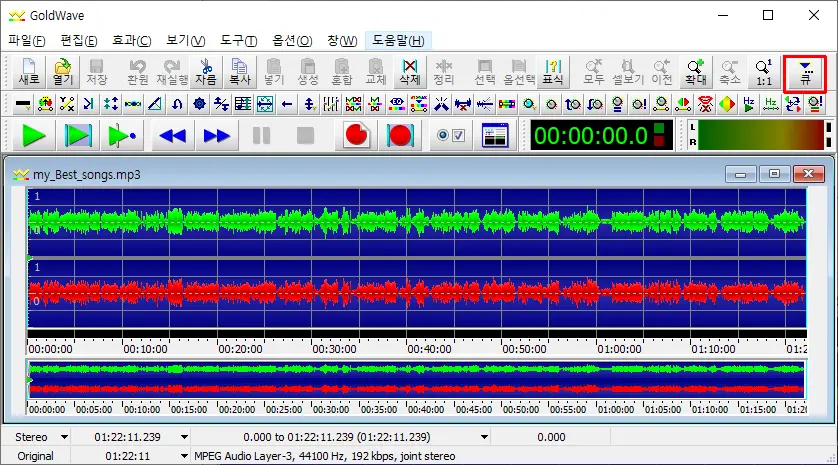This screenshot has height=465, width=838.
Task: Apply the Censor black bar effect
Action: pos(23,104)
